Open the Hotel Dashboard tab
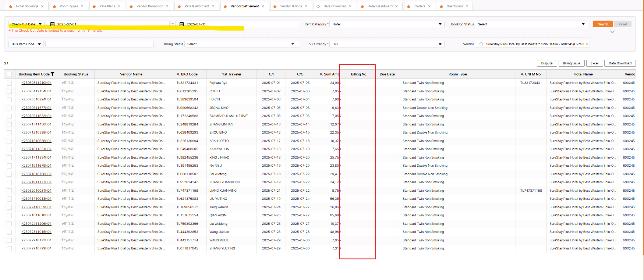The width and height of the screenshot is (644, 280). pos(380,6)
